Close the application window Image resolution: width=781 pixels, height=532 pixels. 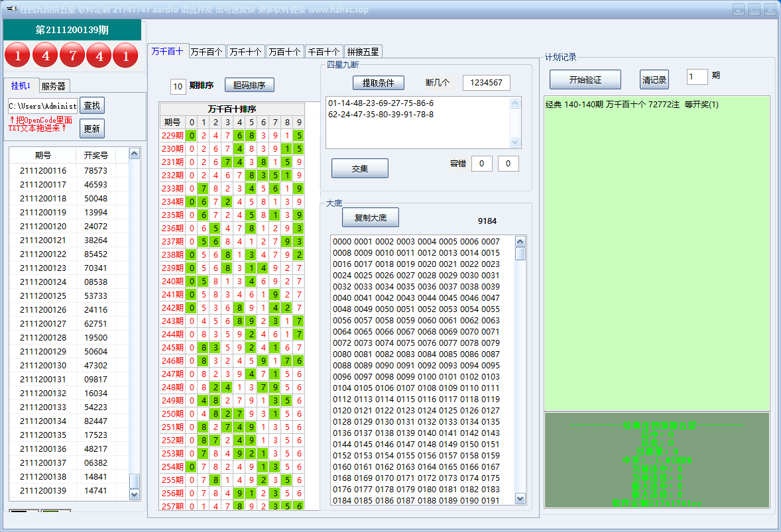770,9
